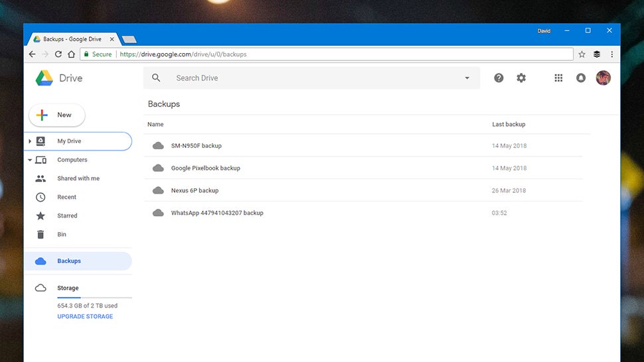The image size is (644, 362).
Task: Select My Drive in the sidebar
Action: pyautogui.click(x=78, y=141)
